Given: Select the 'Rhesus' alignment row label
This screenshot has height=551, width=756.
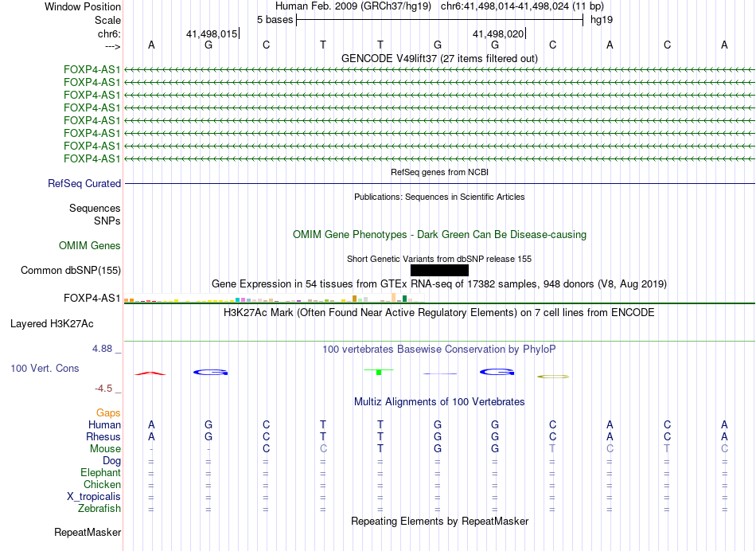Looking at the screenshot, I should (x=103, y=436).
